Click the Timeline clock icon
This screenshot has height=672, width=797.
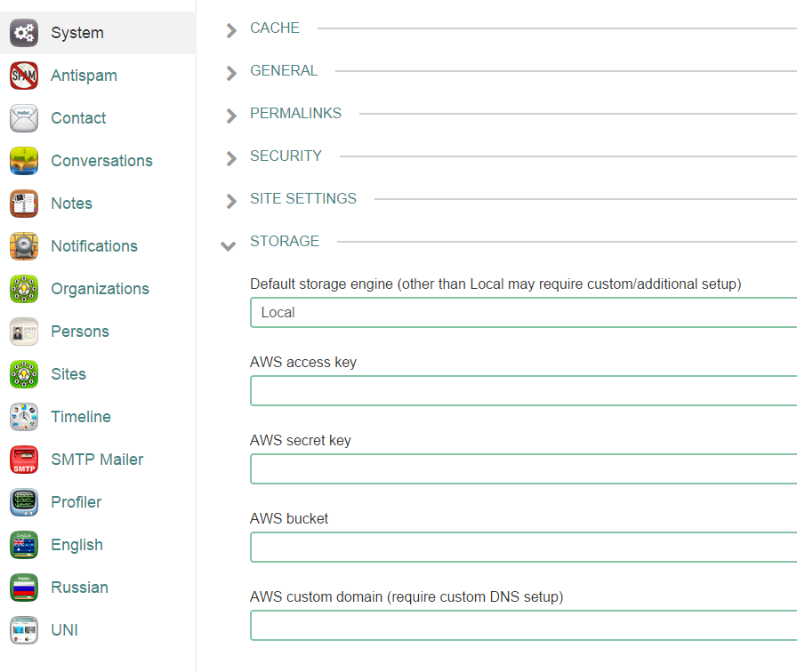pos(24,417)
